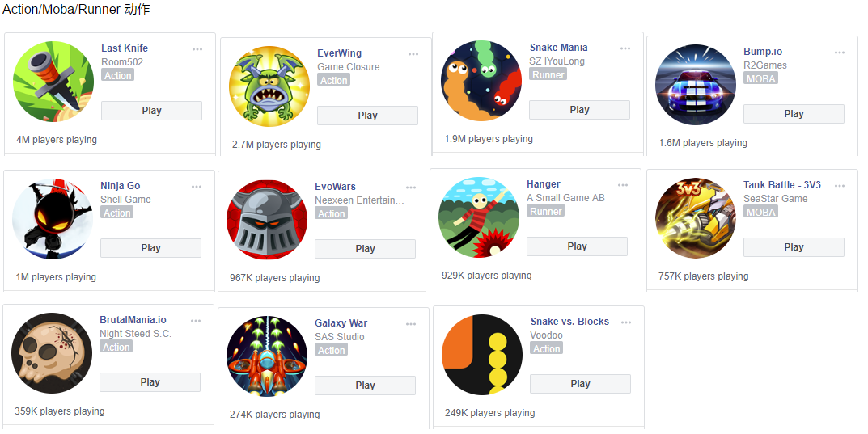Viewport: 868px width, 434px height.
Task: Click the Snake Mania game icon
Action: [481, 81]
